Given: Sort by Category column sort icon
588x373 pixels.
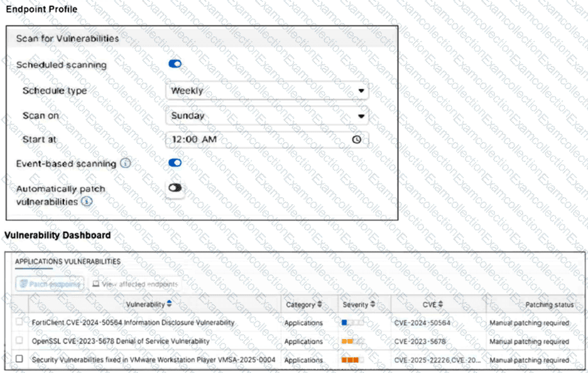Looking at the screenshot, I should click(x=319, y=305).
